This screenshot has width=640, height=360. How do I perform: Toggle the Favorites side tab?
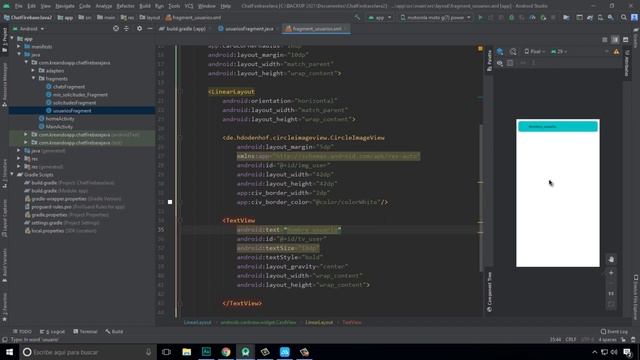click(x=4, y=307)
